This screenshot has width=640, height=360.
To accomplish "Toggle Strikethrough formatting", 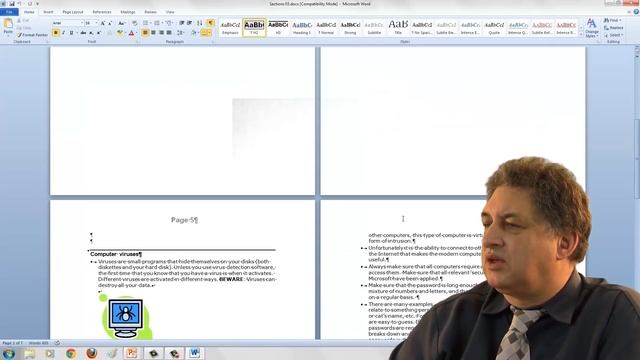I will [x=83, y=33].
